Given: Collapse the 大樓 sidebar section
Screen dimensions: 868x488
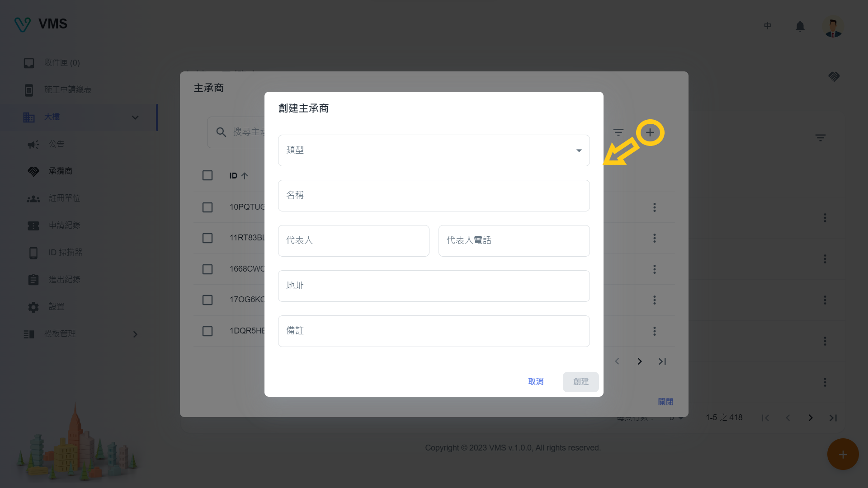Looking at the screenshot, I should pyautogui.click(x=135, y=117).
